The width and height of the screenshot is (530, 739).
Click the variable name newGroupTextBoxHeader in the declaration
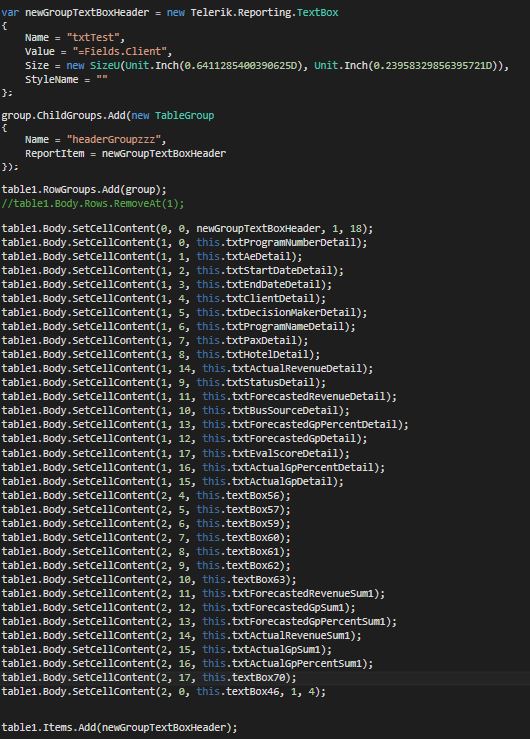pyautogui.click(x=87, y=12)
